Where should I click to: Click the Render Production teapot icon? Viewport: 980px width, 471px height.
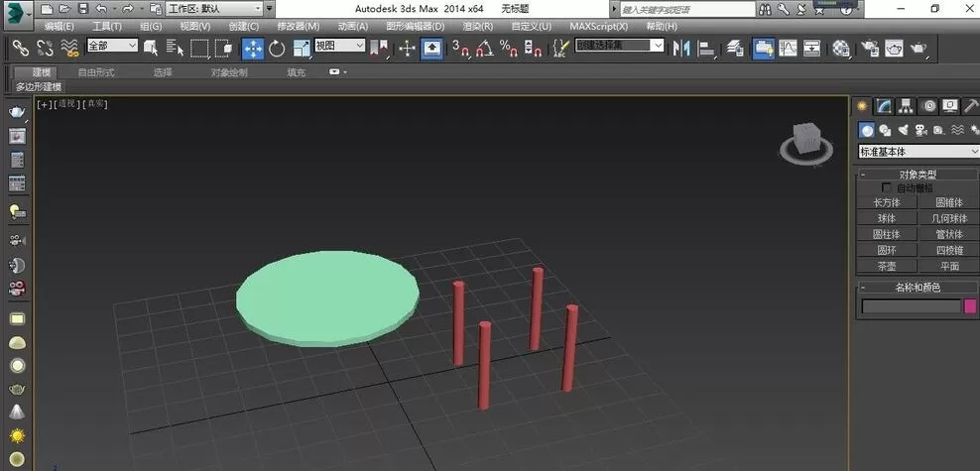coord(919,49)
